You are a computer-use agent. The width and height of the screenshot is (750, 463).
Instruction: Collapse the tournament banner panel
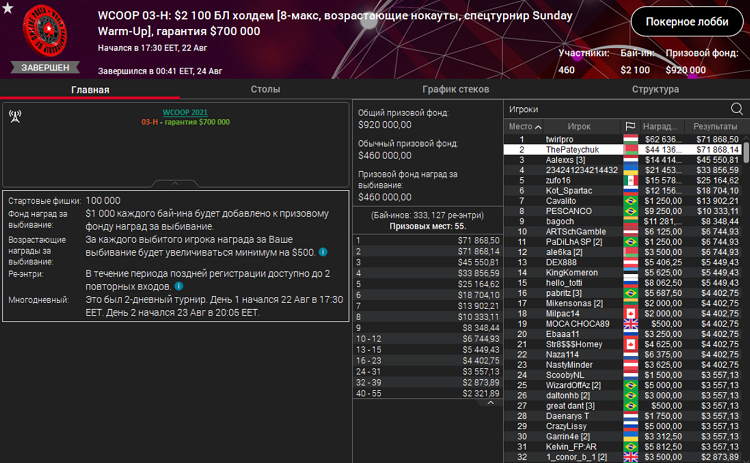pos(176,183)
